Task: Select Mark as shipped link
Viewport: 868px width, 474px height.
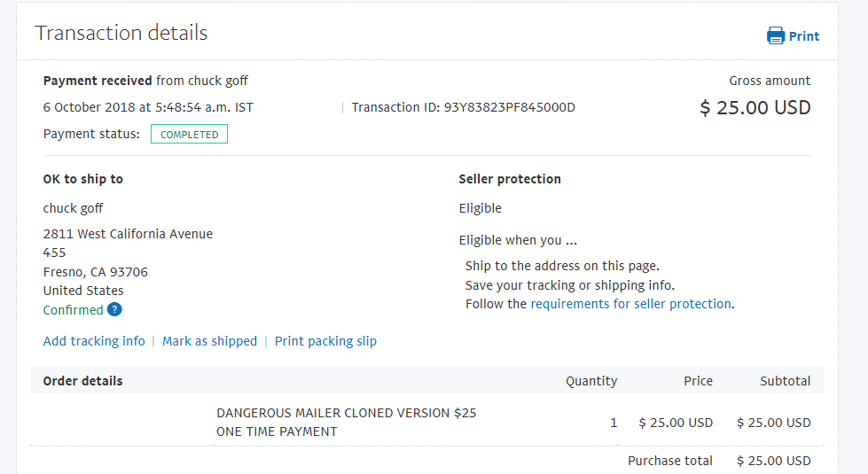Action: 210,341
